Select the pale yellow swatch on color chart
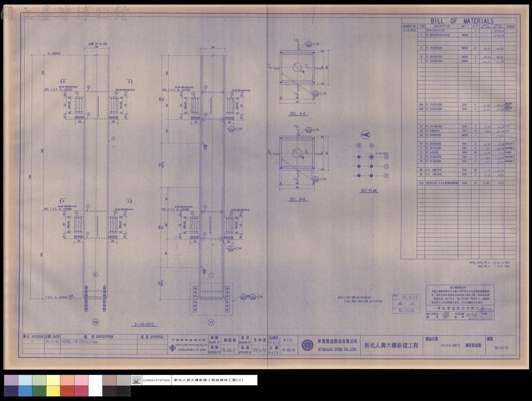 (x=53, y=380)
